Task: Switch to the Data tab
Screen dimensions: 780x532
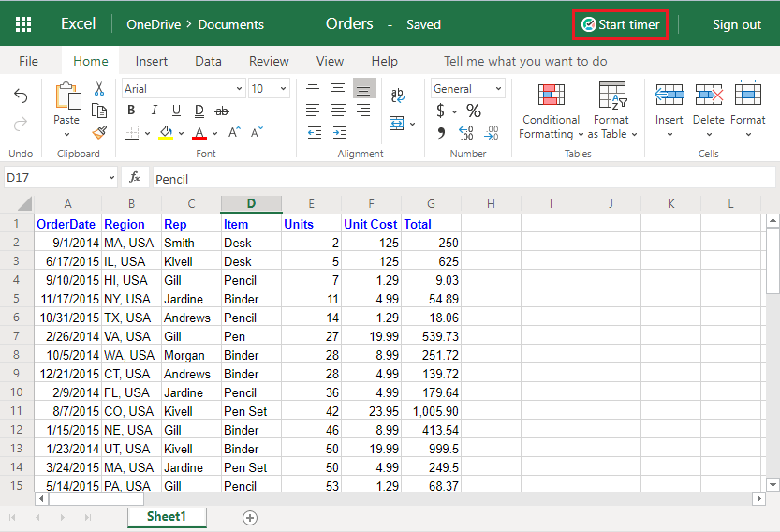Action: click(x=208, y=61)
